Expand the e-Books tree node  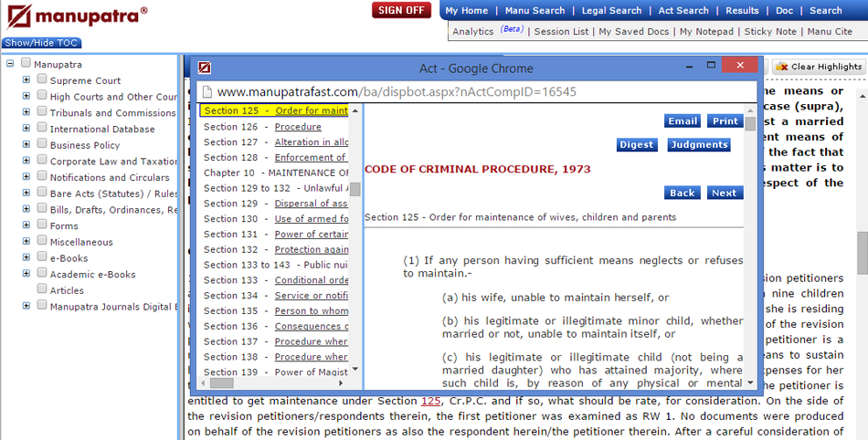26,257
